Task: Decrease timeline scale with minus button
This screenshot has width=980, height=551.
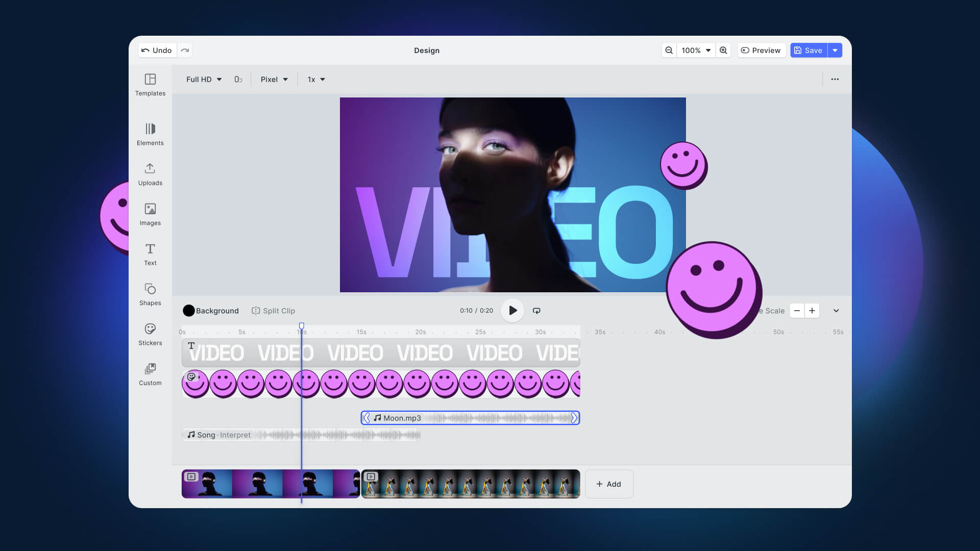Action: click(797, 311)
